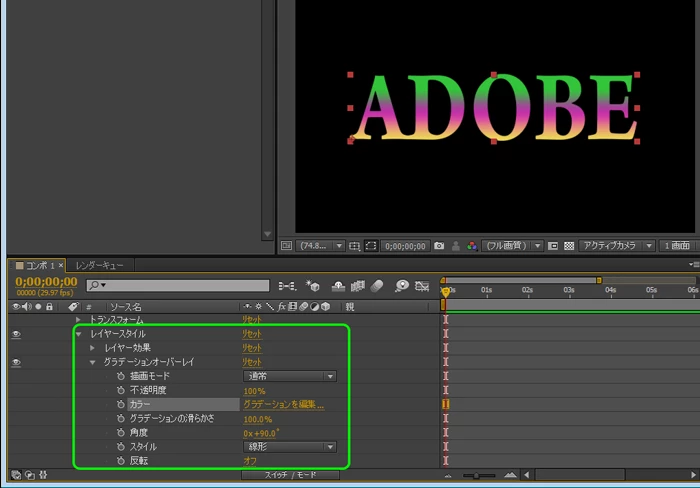The image size is (700, 488).
Task: Hide the グラデーションオーバーレイ eye toggle
Action: pyautogui.click(x=16, y=362)
